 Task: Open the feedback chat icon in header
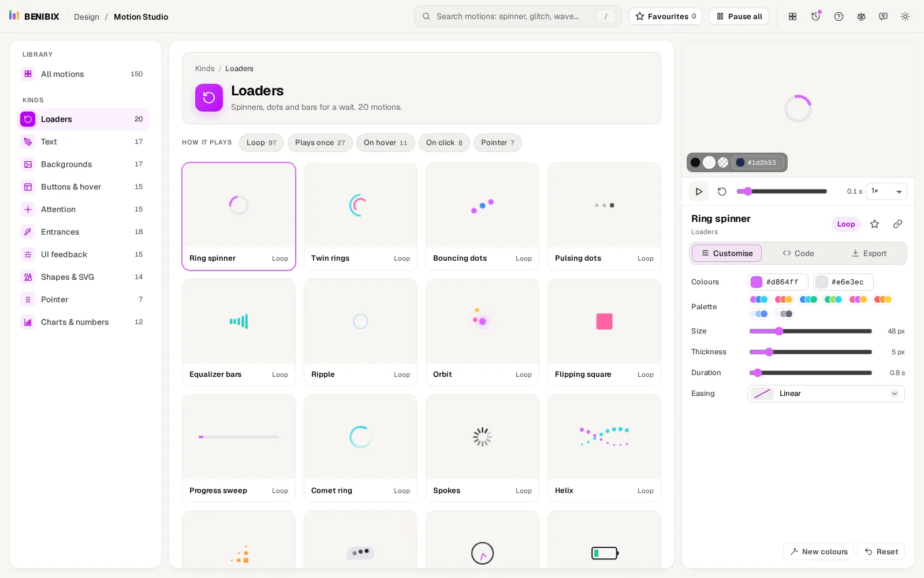point(883,16)
